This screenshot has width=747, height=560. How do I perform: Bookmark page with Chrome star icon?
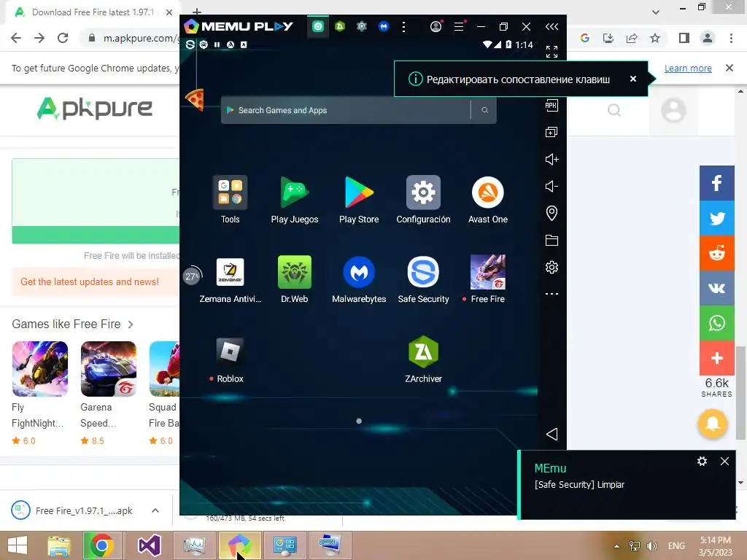pos(655,38)
